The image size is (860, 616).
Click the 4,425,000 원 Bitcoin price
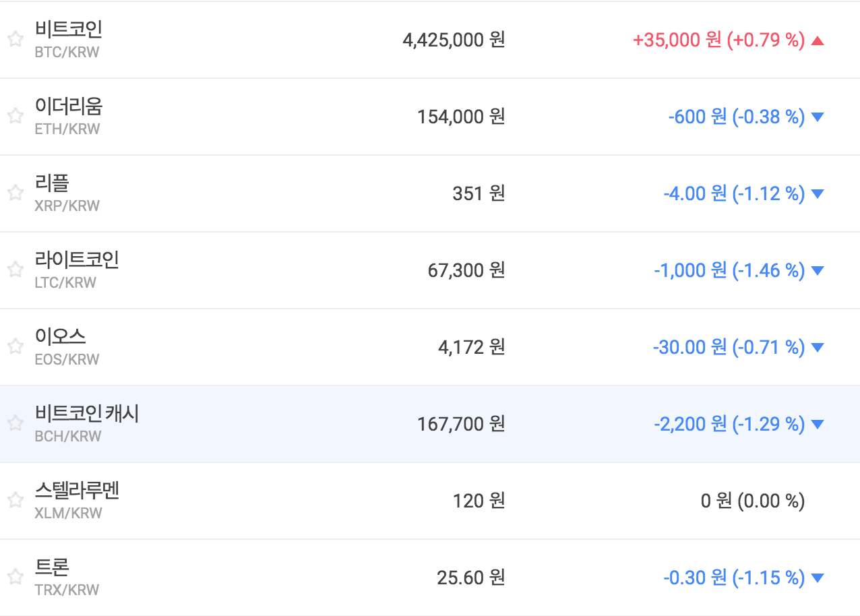click(x=453, y=40)
